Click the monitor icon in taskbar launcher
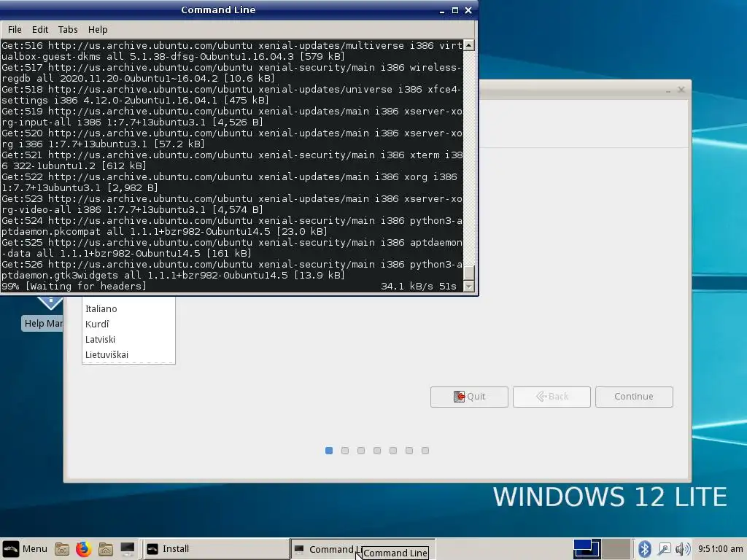747x560 pixels. pyautogui.click(x=127, y=549)
